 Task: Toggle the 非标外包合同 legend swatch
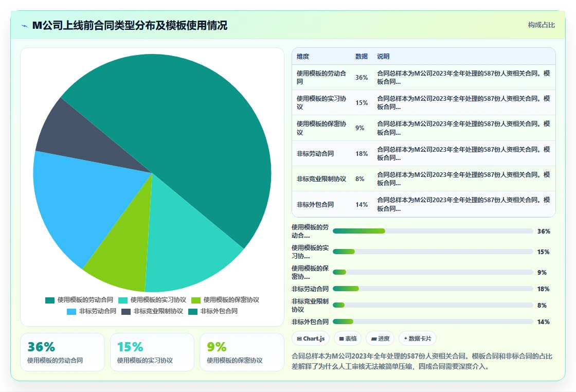(x=193, y=312)
